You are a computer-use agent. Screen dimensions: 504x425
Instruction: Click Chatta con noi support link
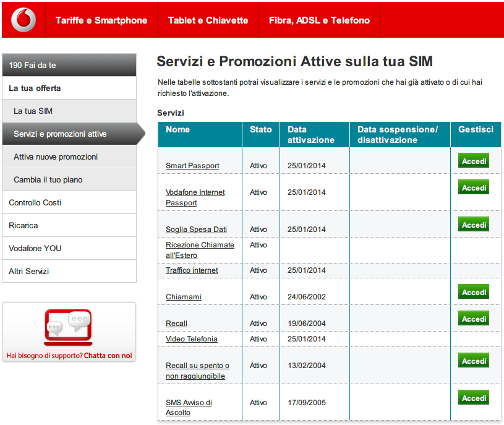(108, 356)
